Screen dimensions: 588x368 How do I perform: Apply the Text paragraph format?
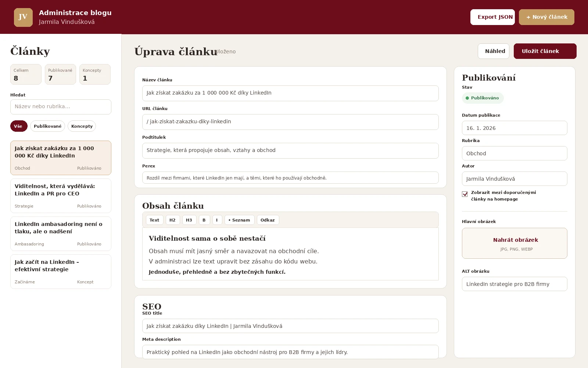pyautogui.click(x=154, y=220)
